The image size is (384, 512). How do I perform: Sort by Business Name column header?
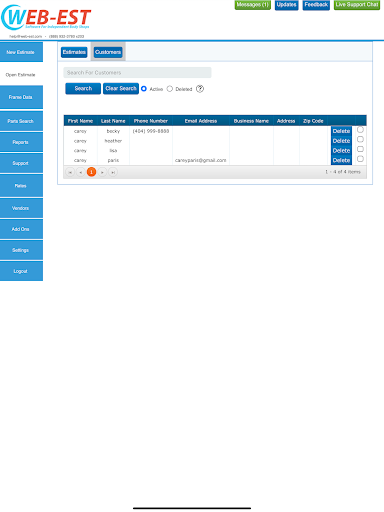pos(251,121)
